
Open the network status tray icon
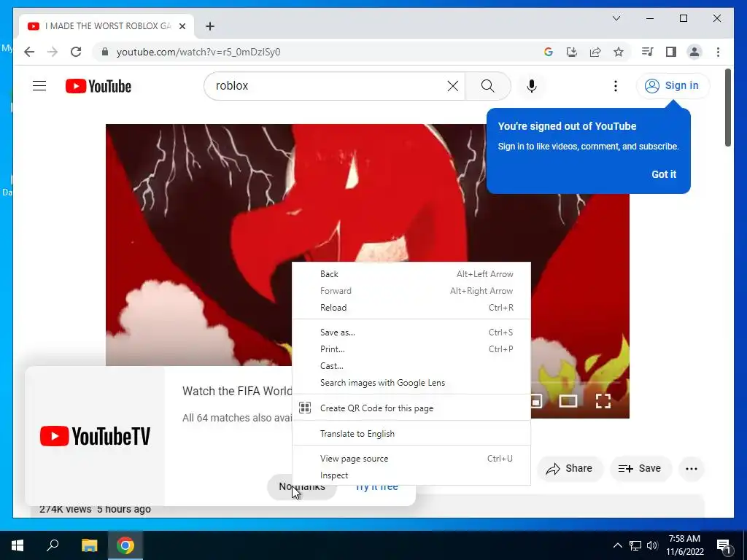(x=635, y=545)
